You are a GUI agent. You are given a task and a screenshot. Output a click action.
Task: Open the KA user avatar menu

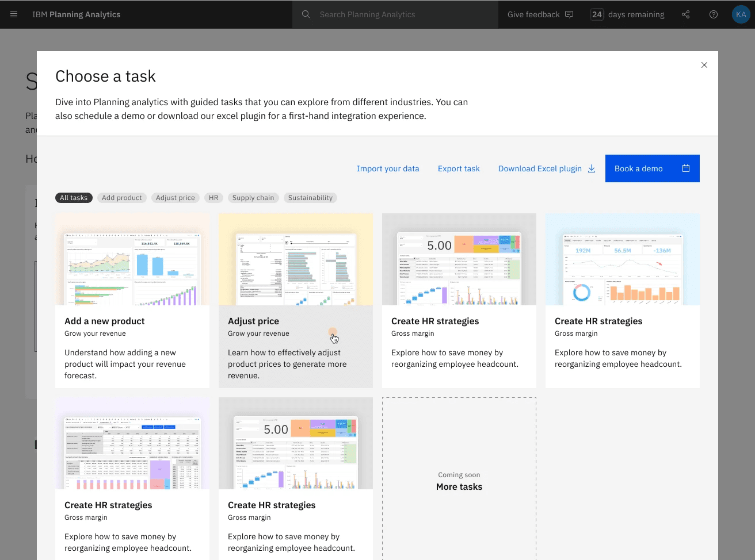point(741,14)
